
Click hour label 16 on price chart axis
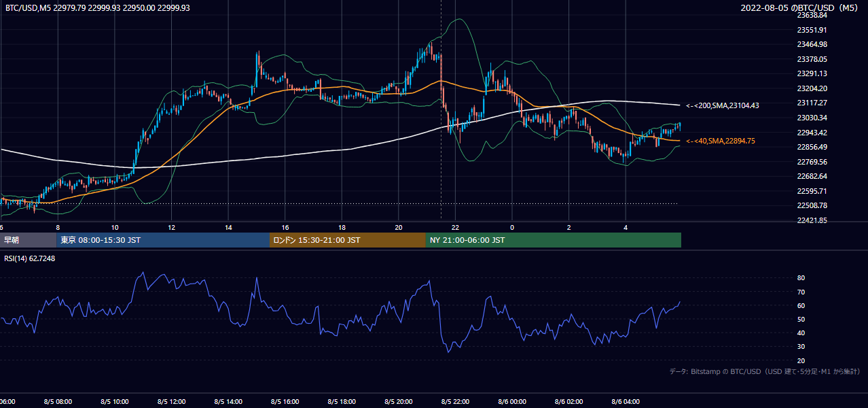tap(285, 227)
